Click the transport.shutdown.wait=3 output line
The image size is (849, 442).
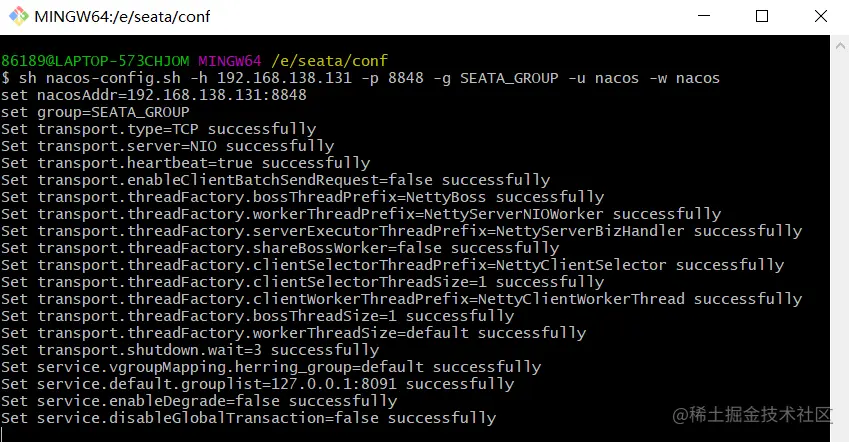point(190,350)
